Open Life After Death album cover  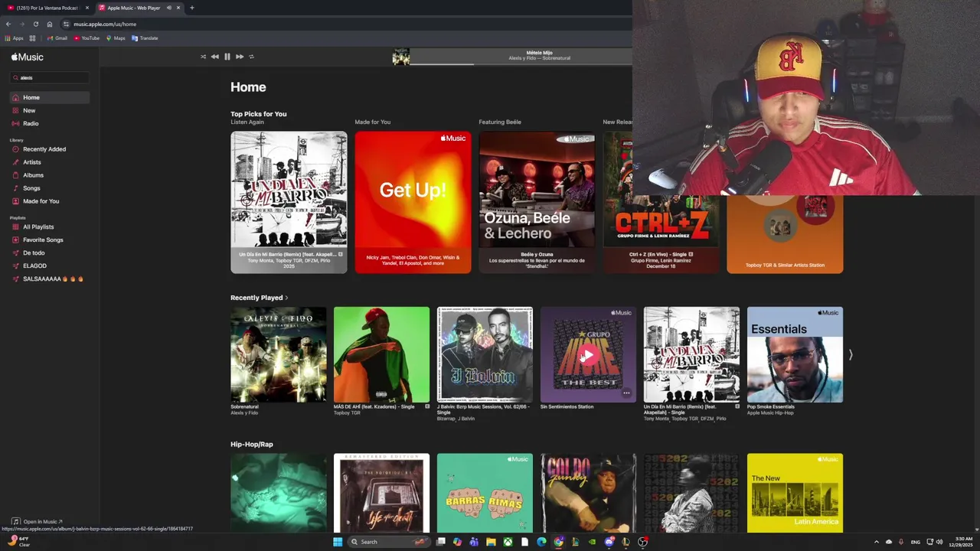[x=381, y=493]
